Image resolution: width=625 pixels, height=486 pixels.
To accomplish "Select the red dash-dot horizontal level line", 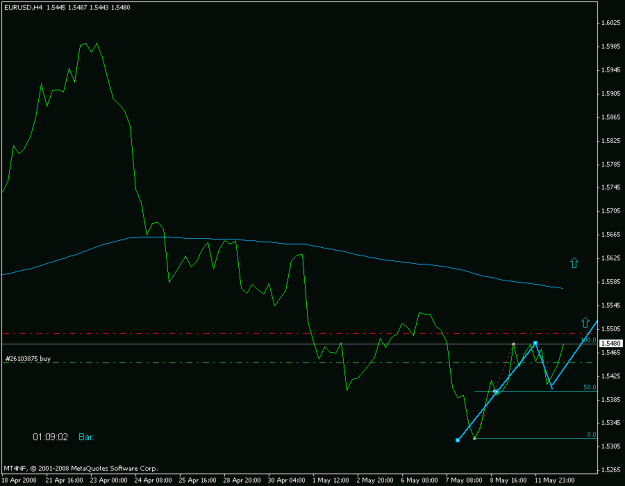I will click(297, 333).
